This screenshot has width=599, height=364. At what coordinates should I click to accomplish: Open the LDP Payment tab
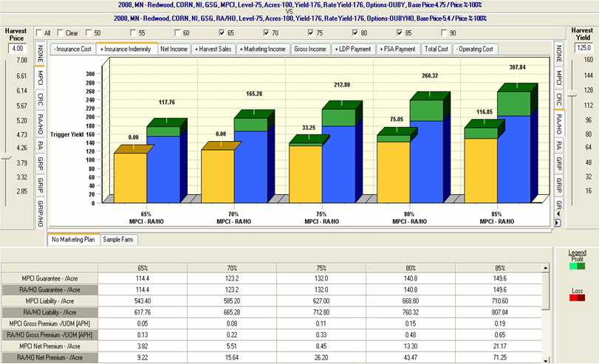point(353,49)
